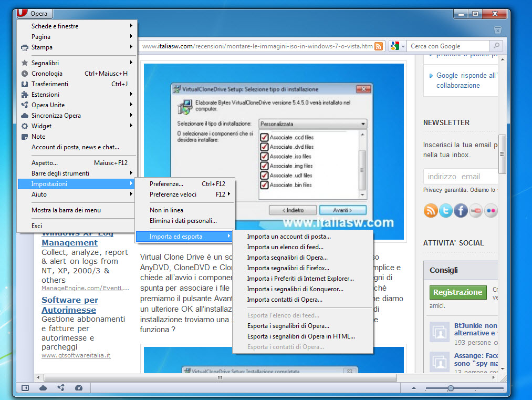This screenshot has width=532, height=400.
Task: Click the horizontal page scrollbar
Action: click(x=220, y=377)
